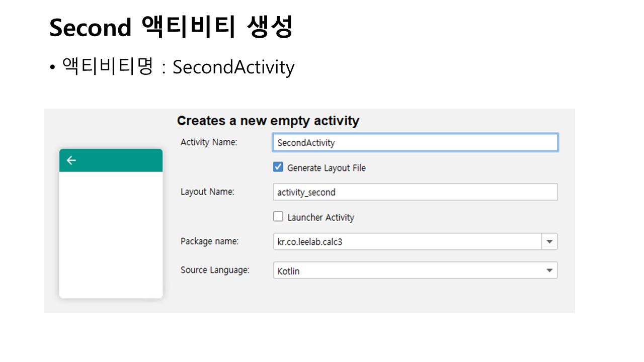Click the green app bar in the preview

(x=116, y=160)
